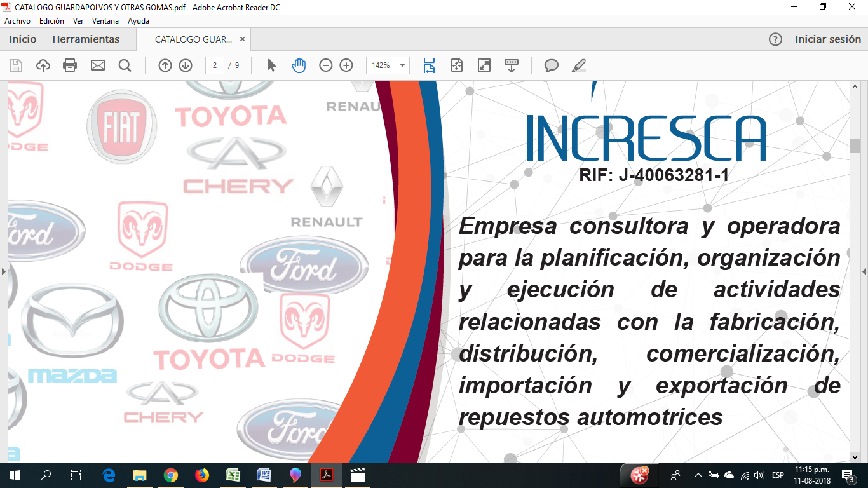Click the Save file icon
Screen dimensions: 868x488
pyautogui.click(x=16, y=65)
